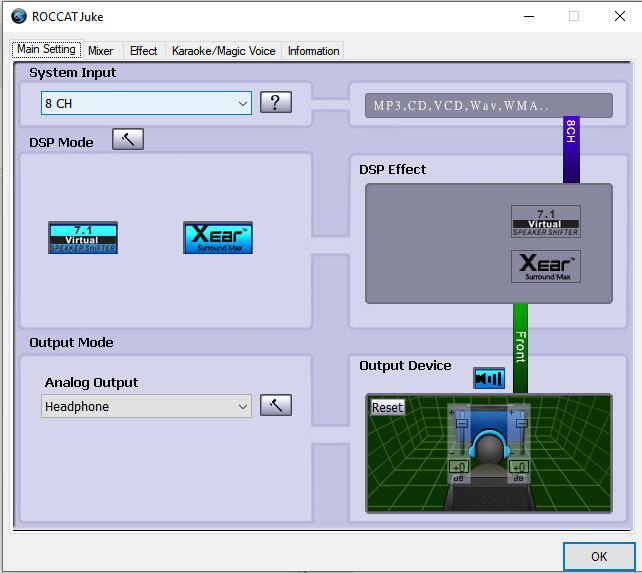Image resolution: width=642 pixels, height=573 pixels.
Task: Click the ROCCAT Juke title bar app icon
Action: (x=18, y=16)
